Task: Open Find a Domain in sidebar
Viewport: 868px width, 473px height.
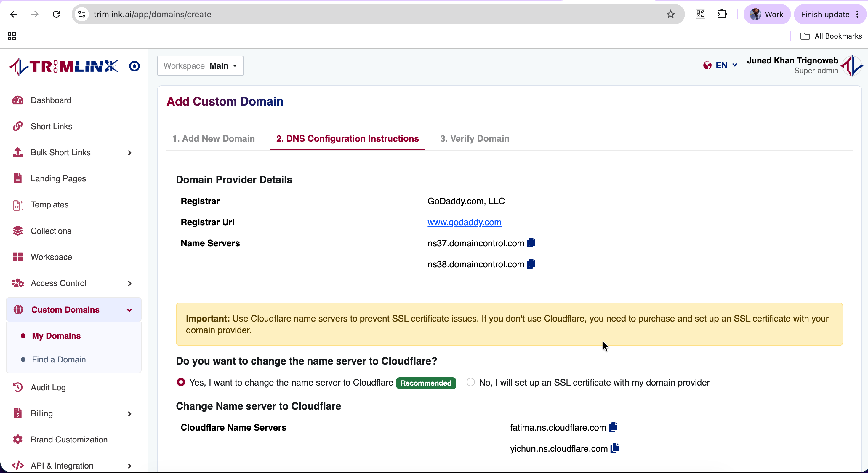Action: tap(59, 359)
